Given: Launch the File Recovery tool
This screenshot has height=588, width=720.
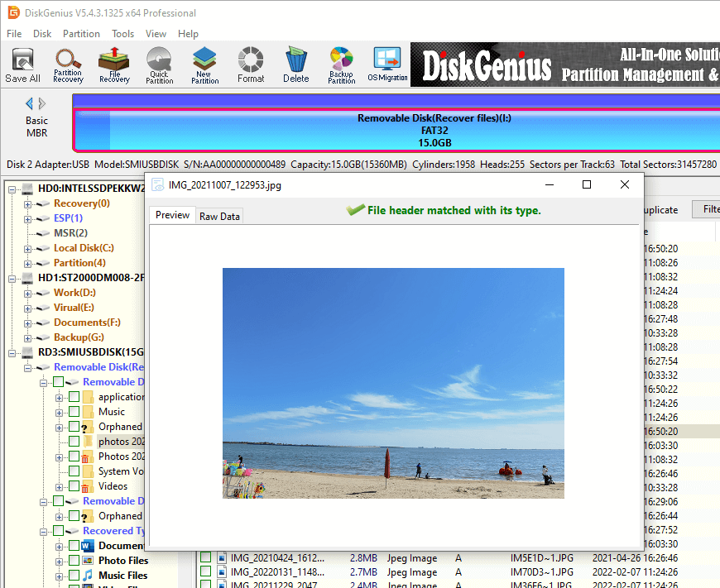Looking at the screenshot, I should pyautogui.click(x=114, y=65).
